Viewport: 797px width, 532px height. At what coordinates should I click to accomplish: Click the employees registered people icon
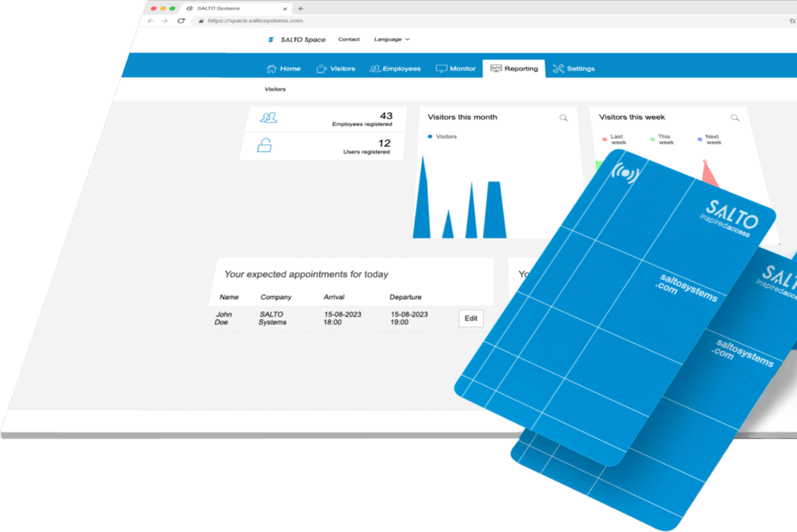(x=269, y=118)
